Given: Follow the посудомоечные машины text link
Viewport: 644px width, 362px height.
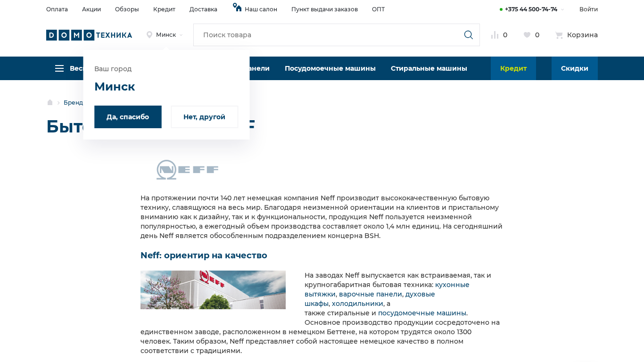Looking at the screenshot, I should coord(422,313).
